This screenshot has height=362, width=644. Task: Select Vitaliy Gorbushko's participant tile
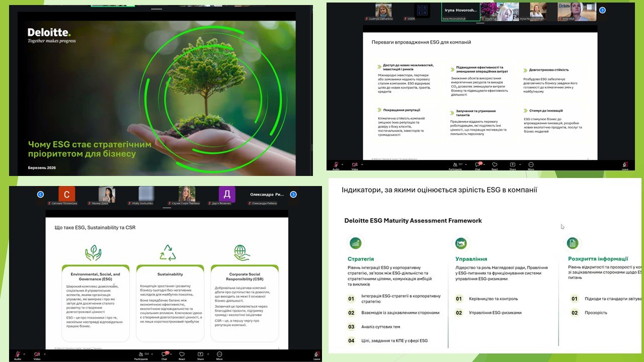[x=146, y=195]
